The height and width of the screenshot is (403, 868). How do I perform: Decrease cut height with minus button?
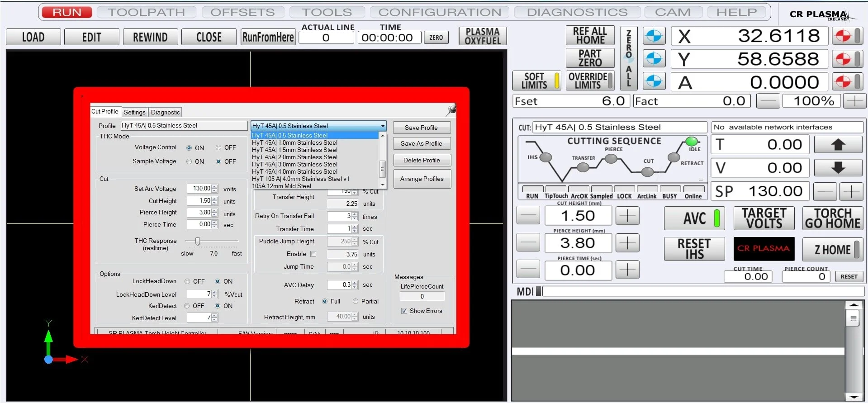pyautogui.click(x=528, y=216)
